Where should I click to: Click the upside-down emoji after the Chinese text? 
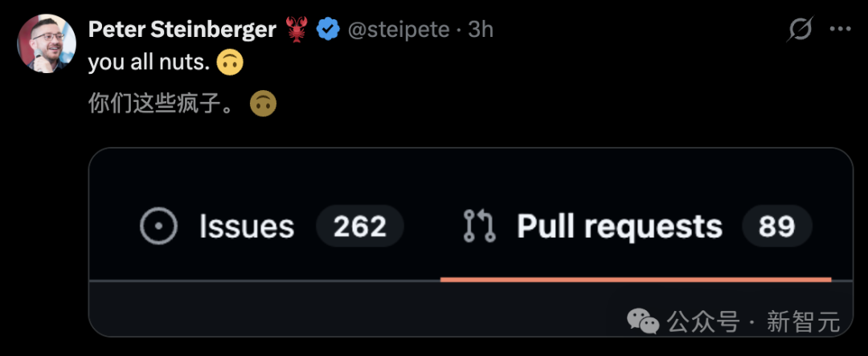(x=264, y=104)
